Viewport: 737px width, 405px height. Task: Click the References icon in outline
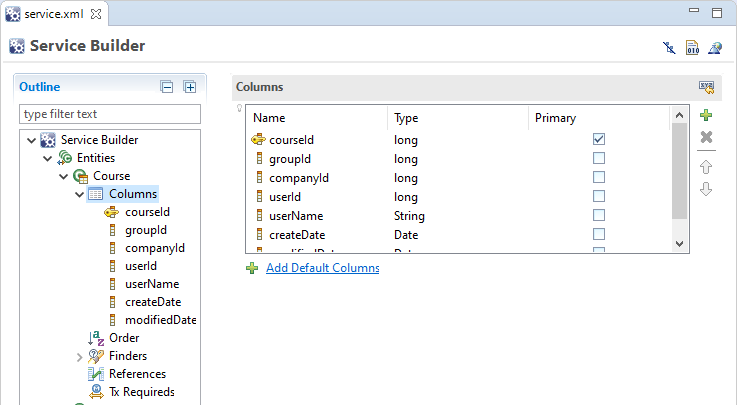click(96, 374)
